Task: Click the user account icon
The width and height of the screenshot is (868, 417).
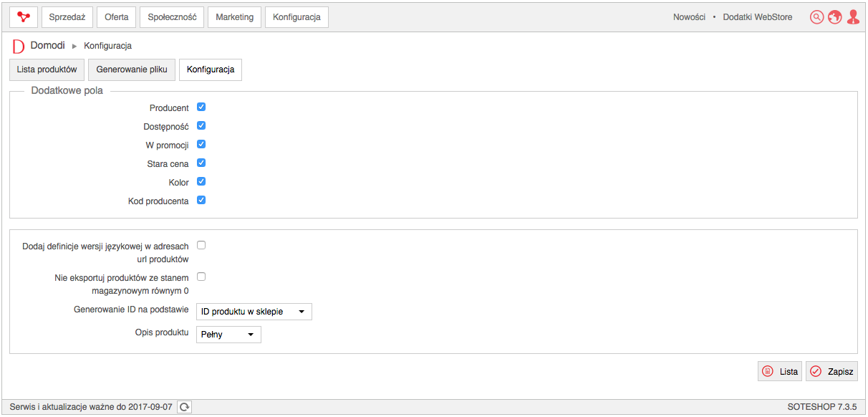Action: [853, 17]
